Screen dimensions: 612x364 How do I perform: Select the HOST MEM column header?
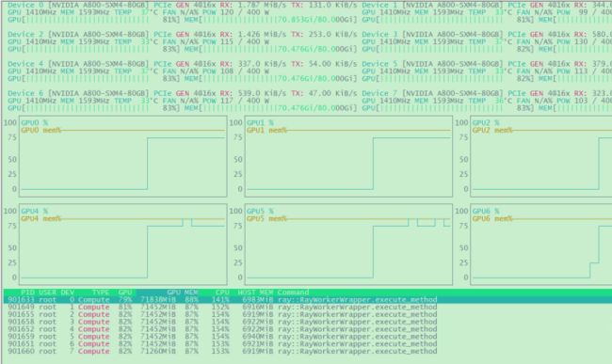(256, 293)
